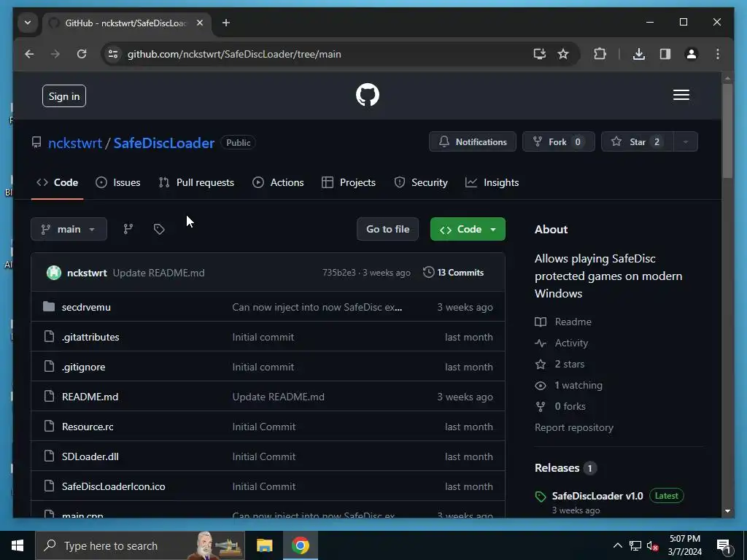The image size is (747, 560).
Task: Close the GitHub SafeDiscLoader tab
Action: [x=200, y=23]
